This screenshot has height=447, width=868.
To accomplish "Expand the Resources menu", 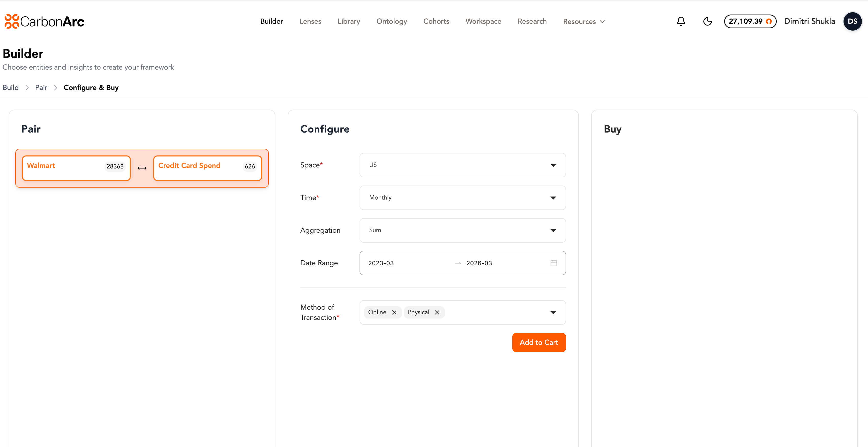I will click(x=584, y=22).
